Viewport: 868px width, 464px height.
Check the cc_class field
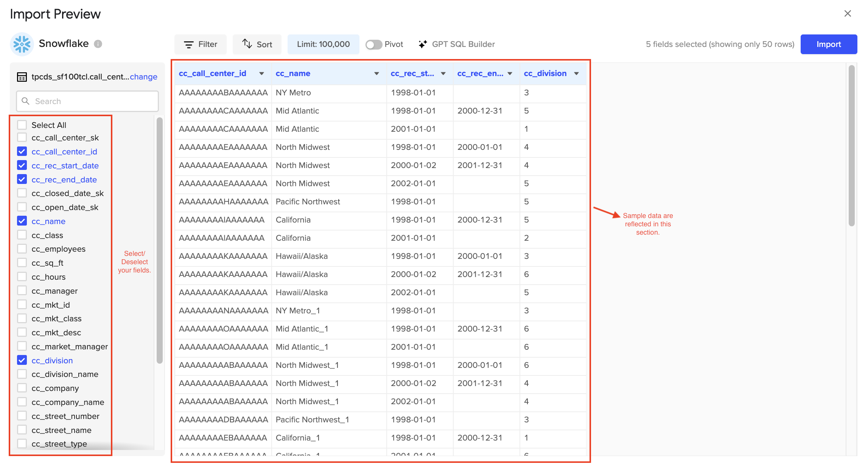[22, 235]
